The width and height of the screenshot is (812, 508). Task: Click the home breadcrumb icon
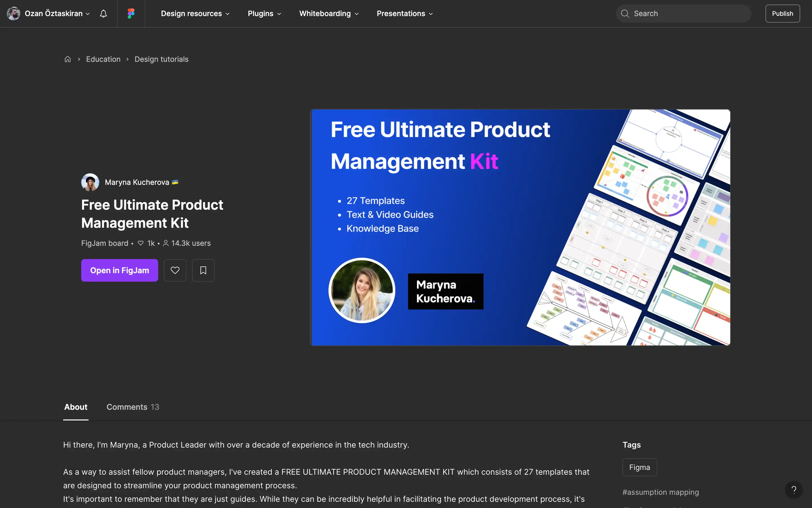coord(67,59)
